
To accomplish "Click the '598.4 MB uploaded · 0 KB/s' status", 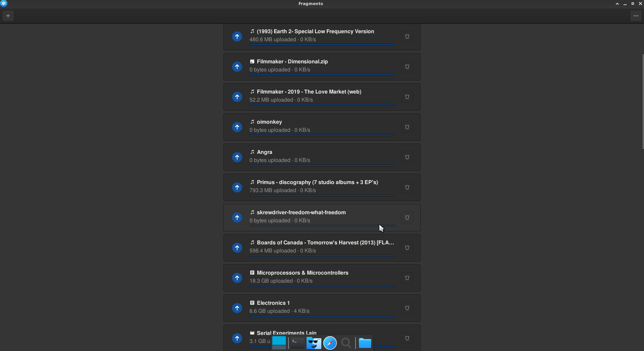I will click(x=283, y=251).
